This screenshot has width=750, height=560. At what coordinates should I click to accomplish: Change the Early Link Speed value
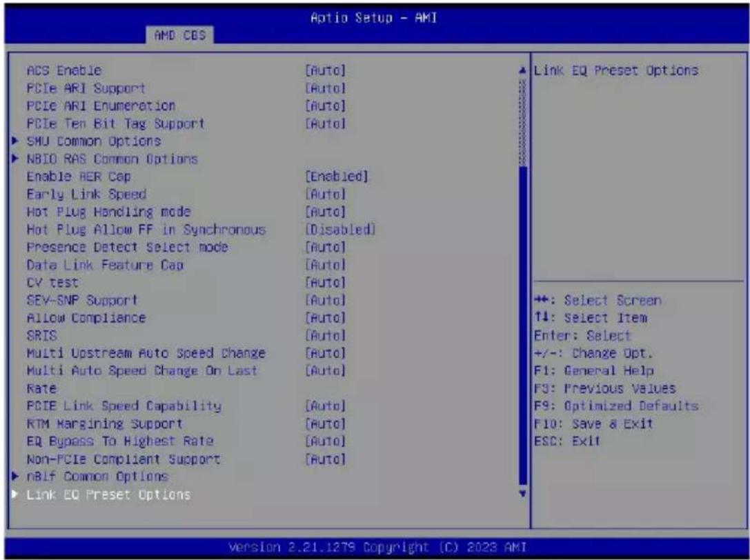(x=325, y=194)
